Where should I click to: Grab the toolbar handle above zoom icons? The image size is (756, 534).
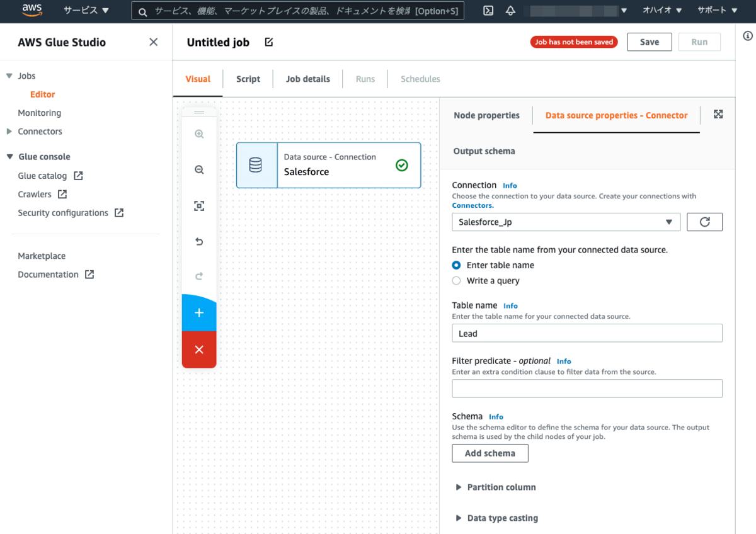199,112
